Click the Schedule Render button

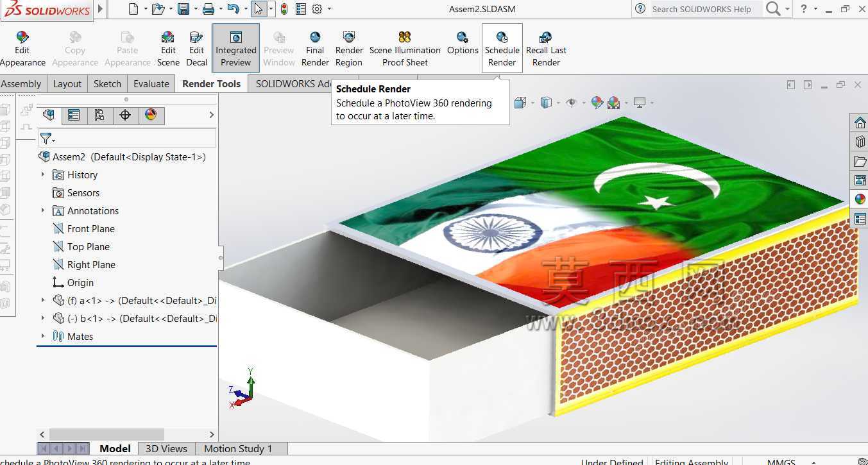pyautogui.click(x=502, y=49)
